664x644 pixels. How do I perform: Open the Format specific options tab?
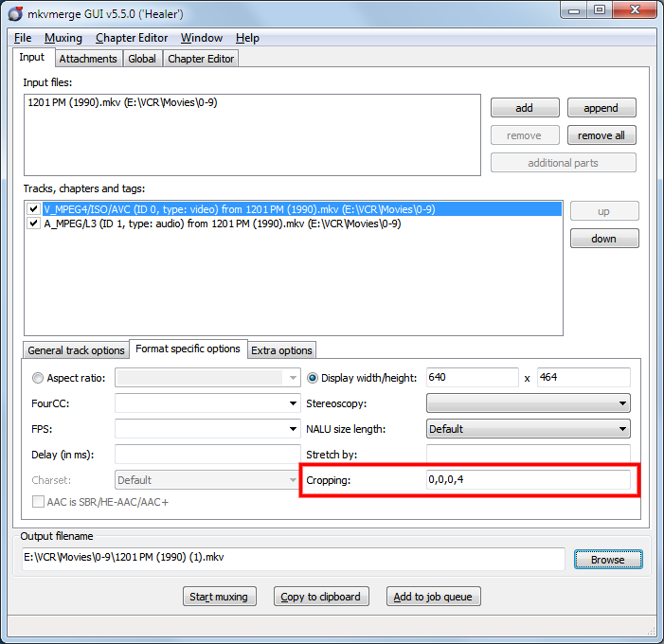click(x=188, y=349)
